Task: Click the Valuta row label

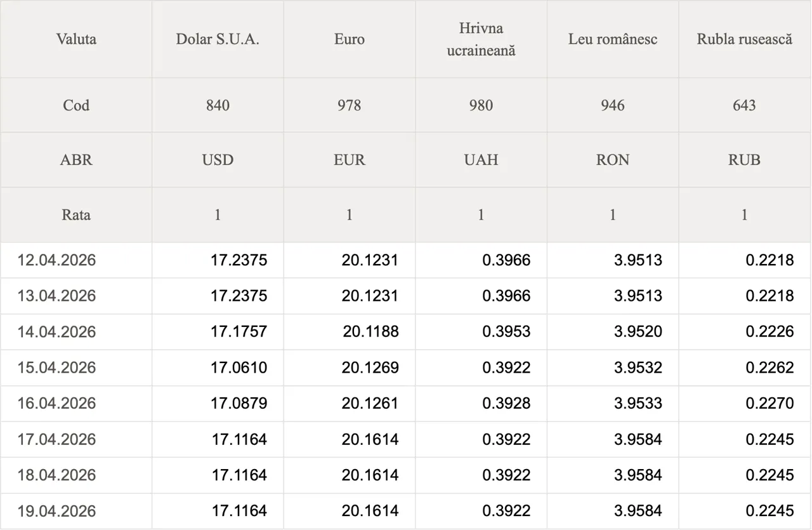Action: (x=76, y=39)
